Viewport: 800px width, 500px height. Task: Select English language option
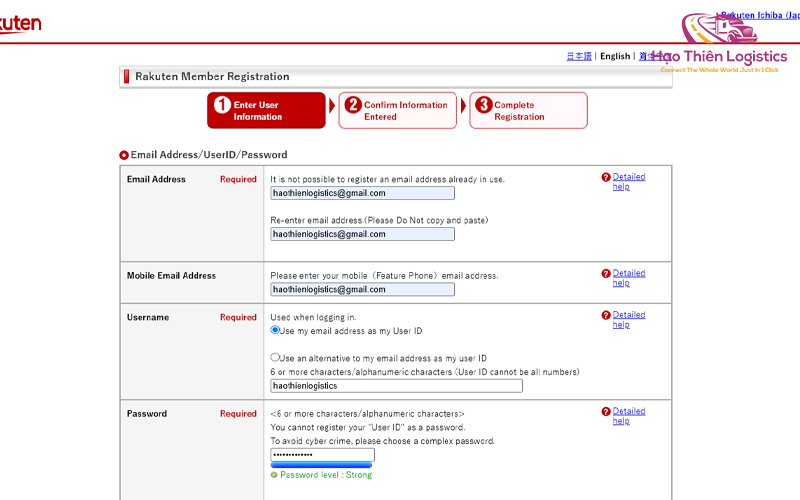(615, 56)
